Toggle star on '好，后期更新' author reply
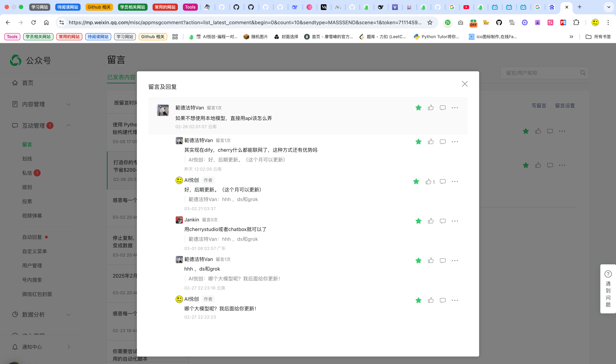The image size is (616, 364). 416,181
